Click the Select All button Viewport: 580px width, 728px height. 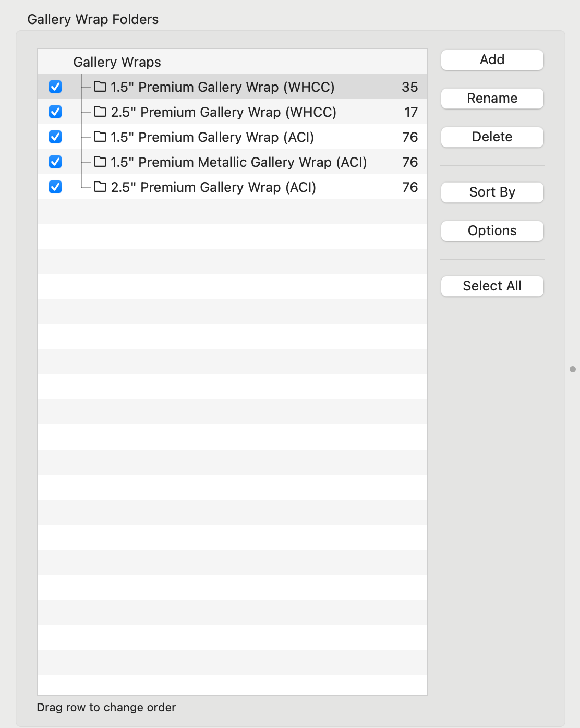[x=492, y=286]
